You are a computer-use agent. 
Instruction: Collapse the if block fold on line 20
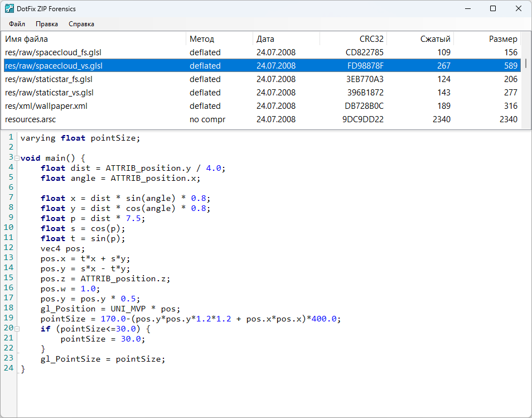click(x=17, y=329)
